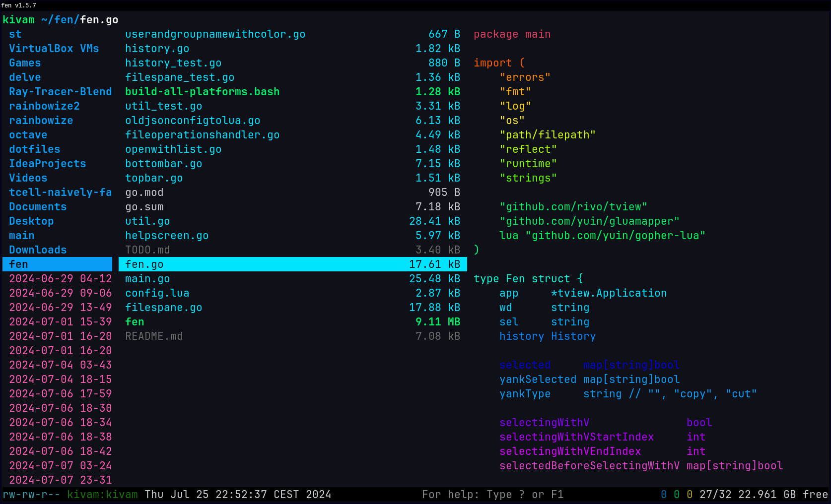Click 'For help: Type ? or F1' hint

pyautogui.click(x=493, y=495)
